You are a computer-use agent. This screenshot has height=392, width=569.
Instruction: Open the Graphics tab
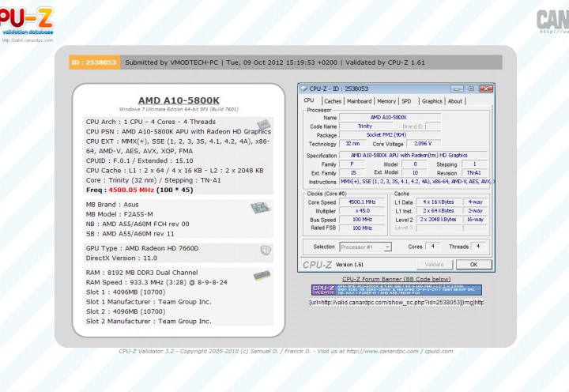click(x=431, y=101)
